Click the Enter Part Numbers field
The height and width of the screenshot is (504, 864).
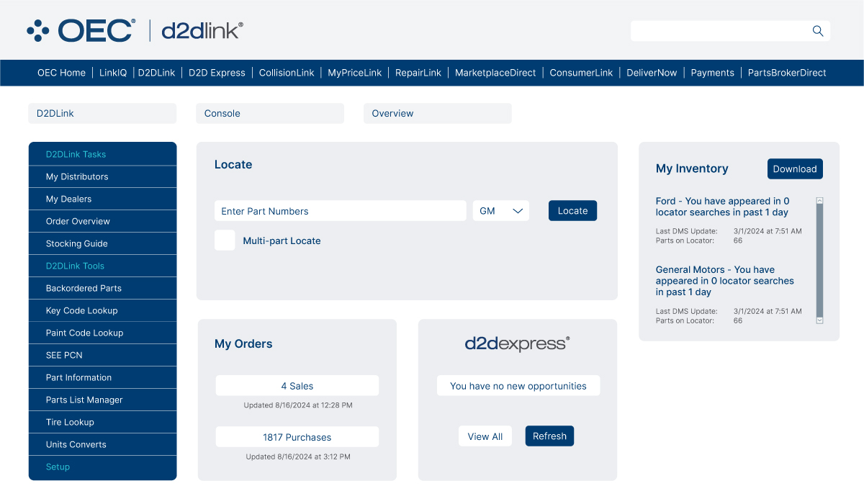pos(341,211)
